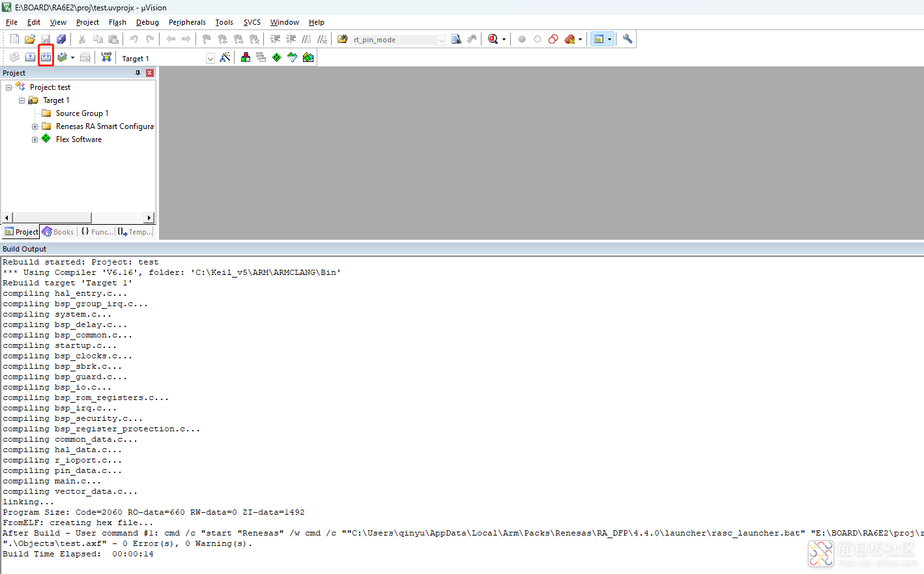Open the rt_pin_mode search combo dropdown

pos(442,40)
